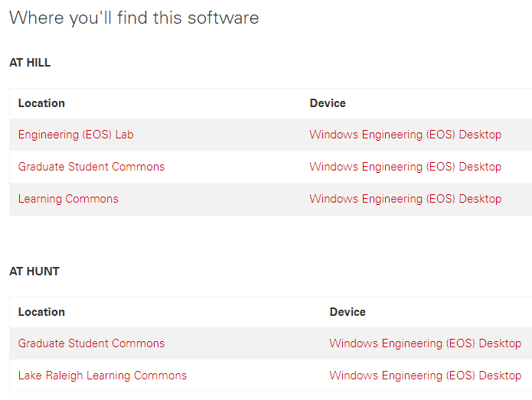Open the Lake Raleigh Learning Commons link

[x=103, y=376]
